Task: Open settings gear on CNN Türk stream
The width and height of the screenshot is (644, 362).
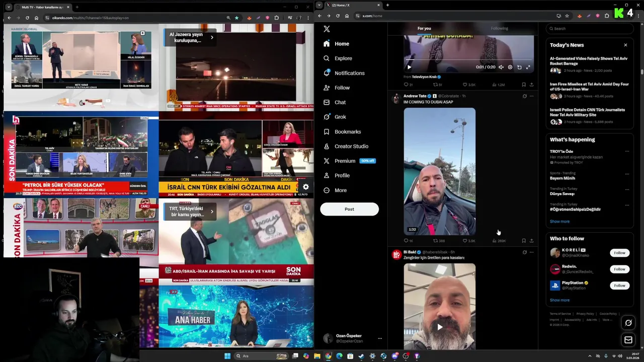Action: pos(305,187)
